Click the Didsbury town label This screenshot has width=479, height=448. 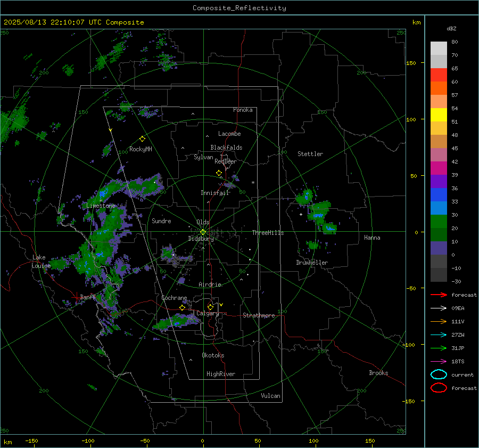[x=201, y=239]
